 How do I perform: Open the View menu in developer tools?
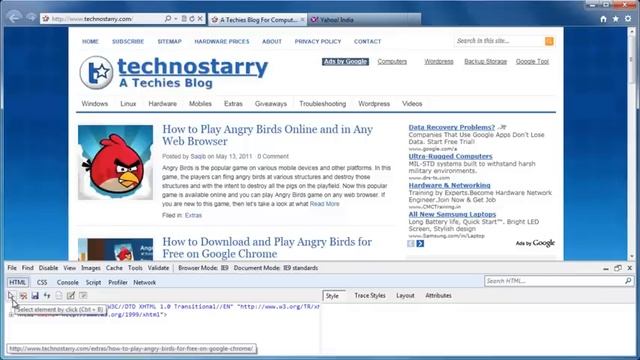(x=70, y=268)
